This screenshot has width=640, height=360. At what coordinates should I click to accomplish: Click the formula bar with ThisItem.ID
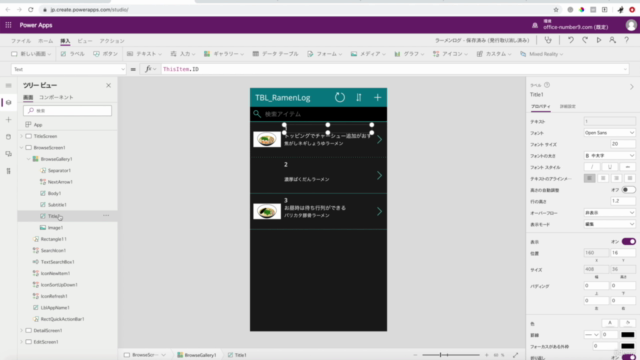coord(394,69)
